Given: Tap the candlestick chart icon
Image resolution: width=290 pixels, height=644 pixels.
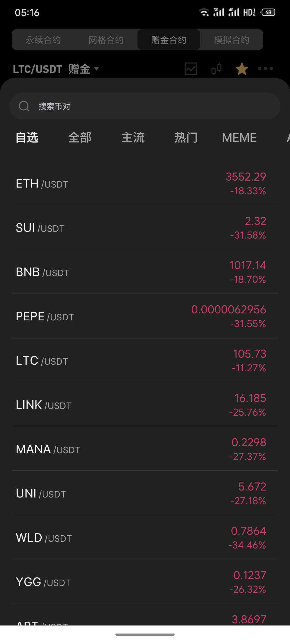Looking at the screenshot, I should 216,69.
